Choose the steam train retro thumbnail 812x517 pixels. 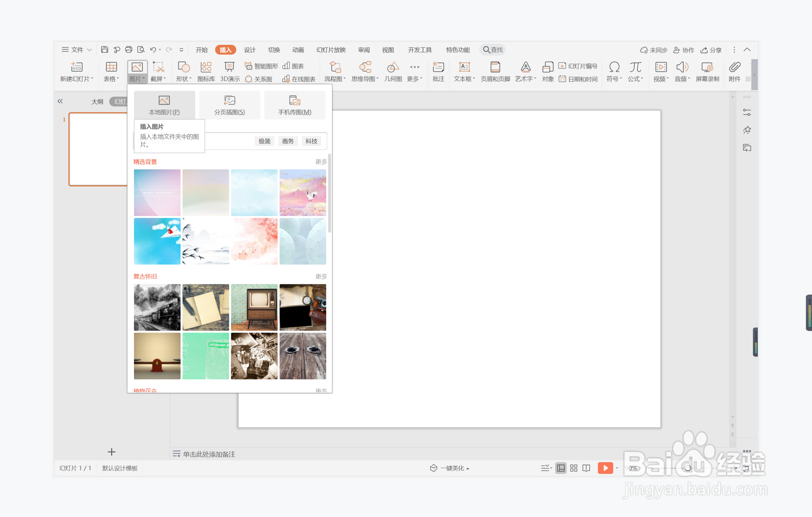[x=157, y=307]
